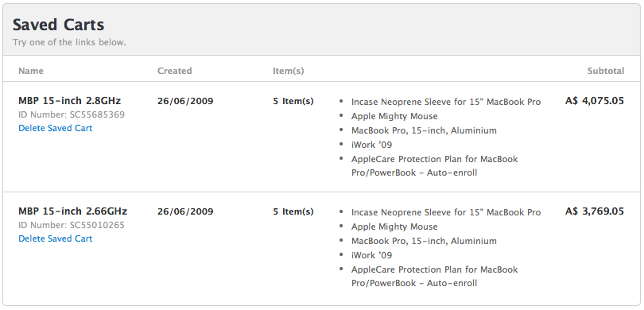Click iWork '09 in the second cart
This screenshot has height=310, width=644.
coord(372,255)
